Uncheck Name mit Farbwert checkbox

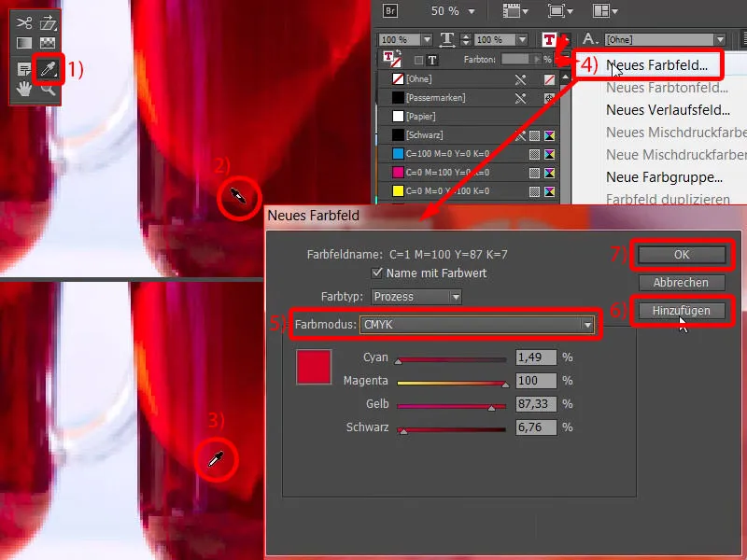(377, 273)
